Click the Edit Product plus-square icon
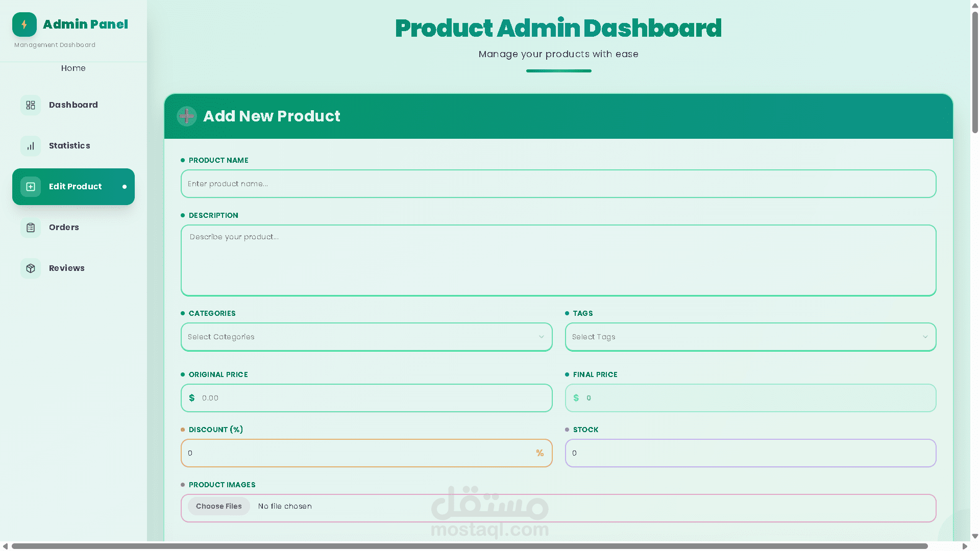Viewport: 980px width, 551px height. tap(31, 187)
